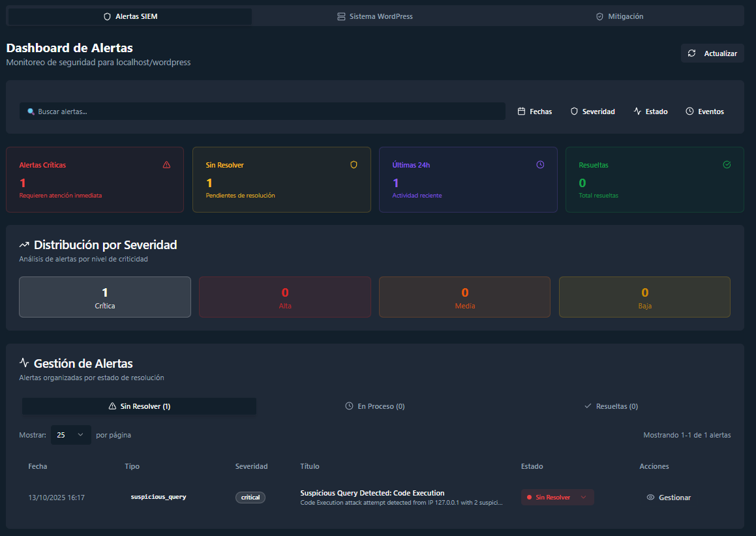Select the Últimas 24h summary card
Image resolution: width=756 pixels, height=536 pixels.
tap(468, 180)
